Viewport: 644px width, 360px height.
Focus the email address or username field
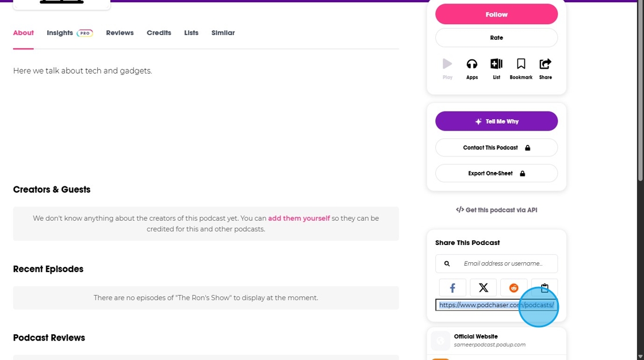pos(503,263)
